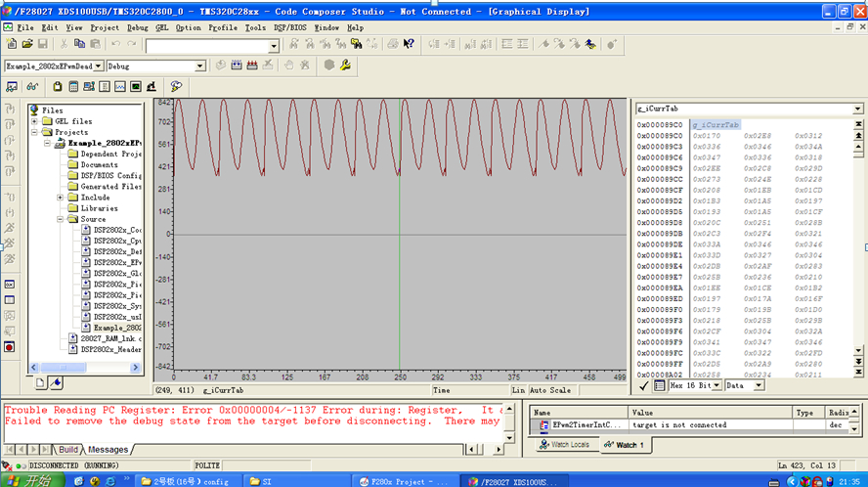Expand the GEL files tree node
The width and height of the screenshot is (868, 487).
[33, 121]
